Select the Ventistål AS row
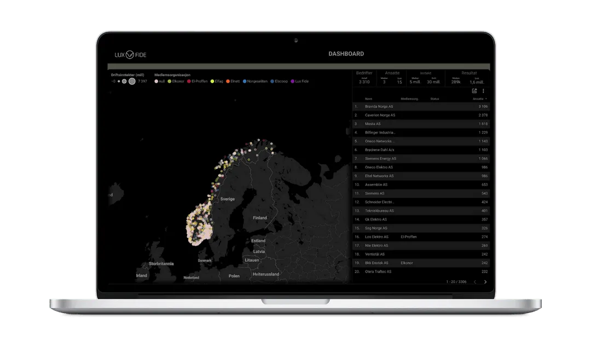 pyautogui.click(x=421, y=254)
